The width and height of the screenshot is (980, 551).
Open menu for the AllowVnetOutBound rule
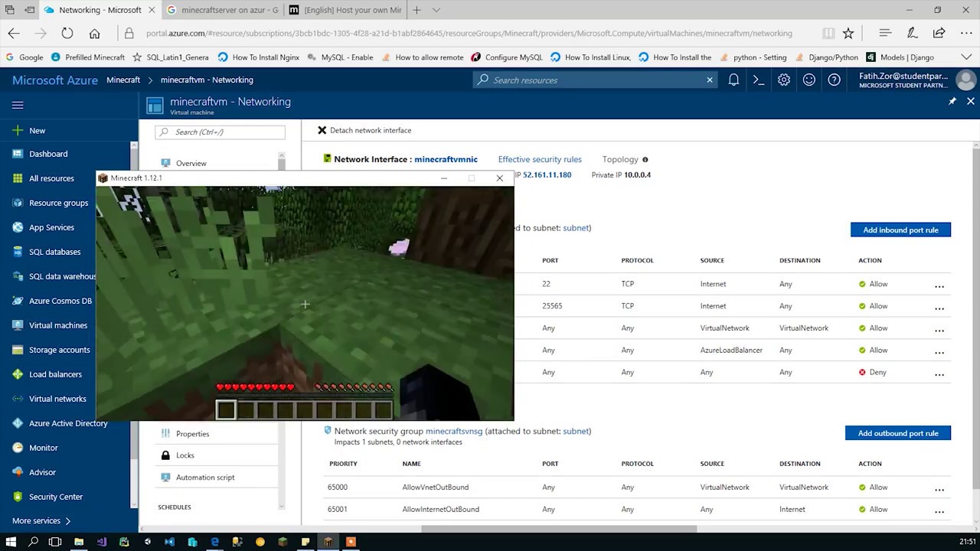tap(939, 488)
